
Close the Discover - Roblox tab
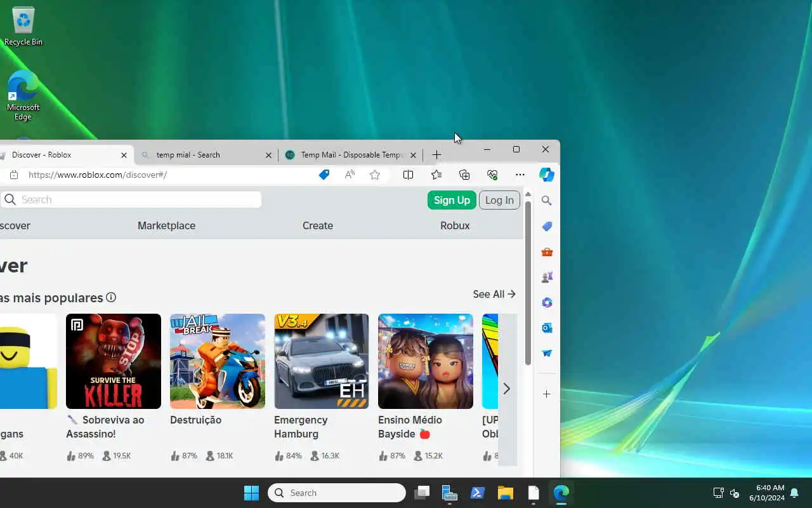tap(124, 155)
